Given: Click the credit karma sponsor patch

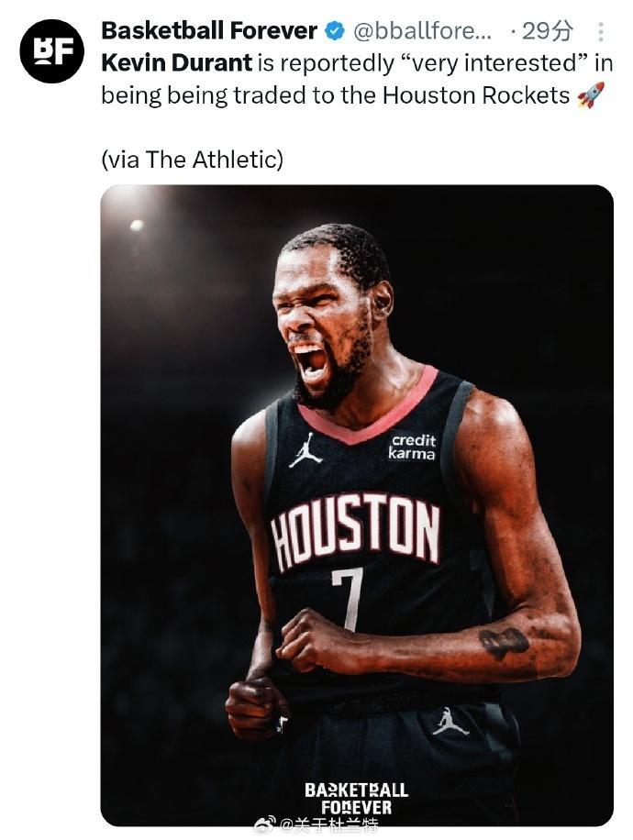Looking at the screenshot, I should pyautogui.click(x=412, y=447).
